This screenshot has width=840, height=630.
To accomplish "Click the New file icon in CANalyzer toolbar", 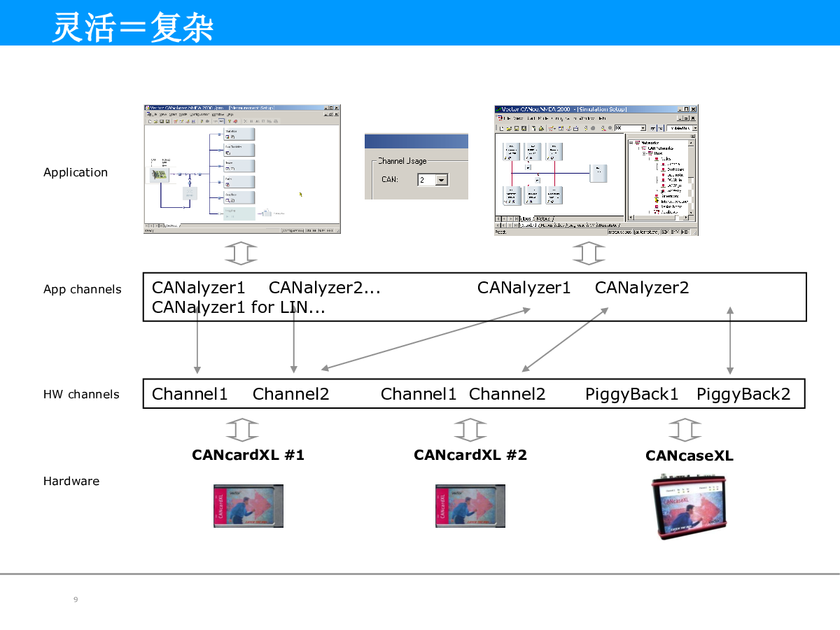I will 150,122.
